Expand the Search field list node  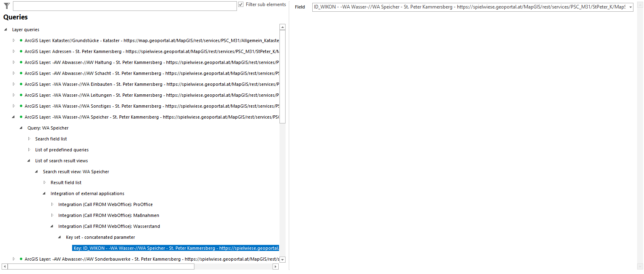point(29,139)
